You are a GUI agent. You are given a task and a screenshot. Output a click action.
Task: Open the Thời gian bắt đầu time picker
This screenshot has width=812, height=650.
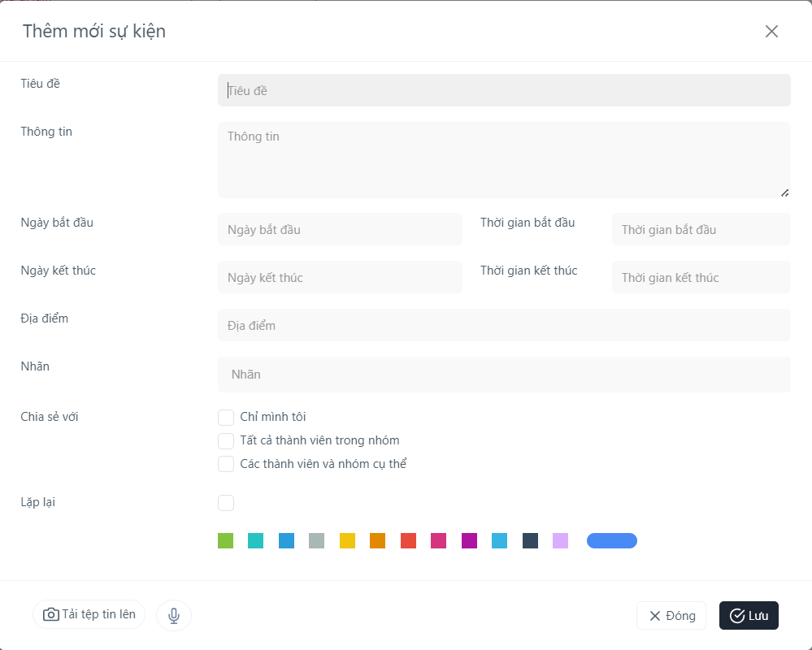[x=701, y=229]
